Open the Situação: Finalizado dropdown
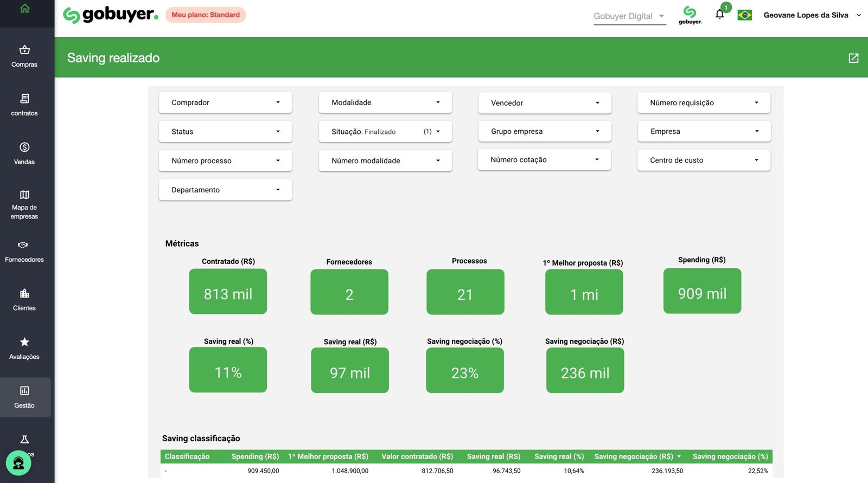868x483 pixels. click(385, 132)
